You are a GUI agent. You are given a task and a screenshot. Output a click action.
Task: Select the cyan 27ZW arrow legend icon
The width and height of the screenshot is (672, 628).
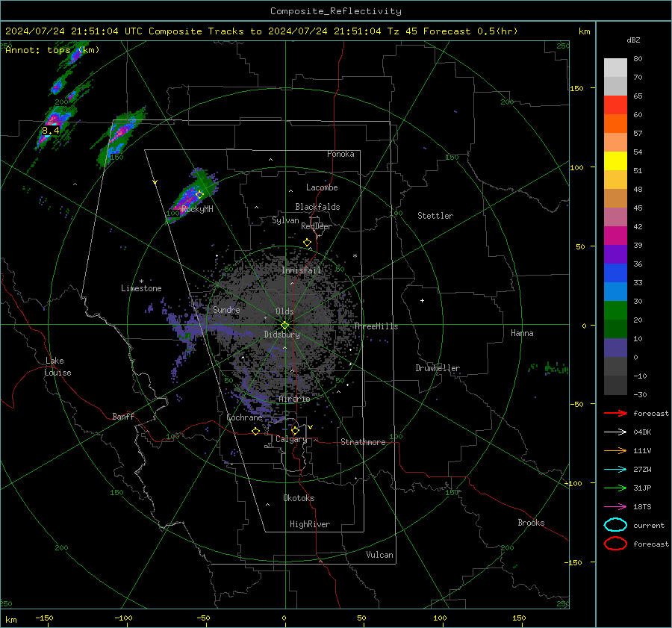(x=615, y=470)
